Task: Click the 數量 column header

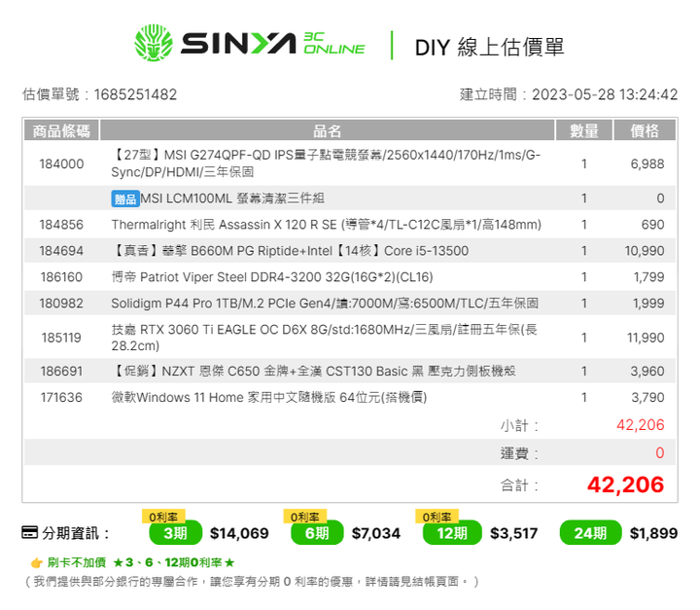Action: pyautogui.click(x=584, y=130)
